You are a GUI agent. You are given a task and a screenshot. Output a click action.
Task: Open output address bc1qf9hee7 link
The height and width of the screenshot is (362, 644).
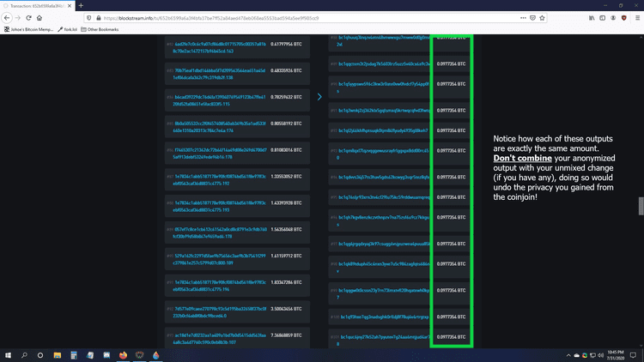(x=385, y=317)
